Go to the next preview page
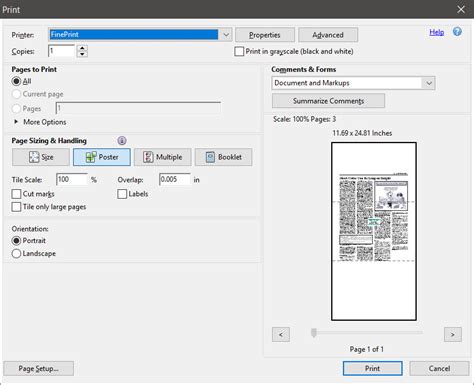Viewport: 474px width, 385px height. click(453, 334)
